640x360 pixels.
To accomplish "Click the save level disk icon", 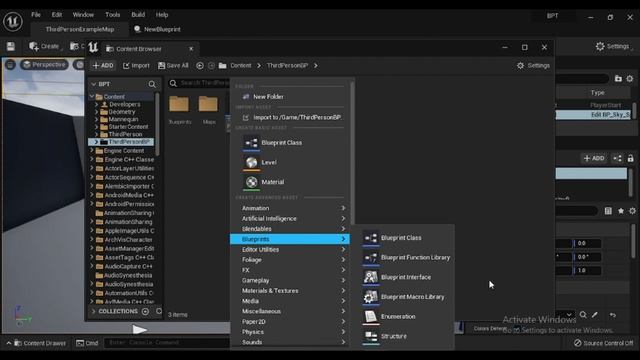I will pos(11,47).
